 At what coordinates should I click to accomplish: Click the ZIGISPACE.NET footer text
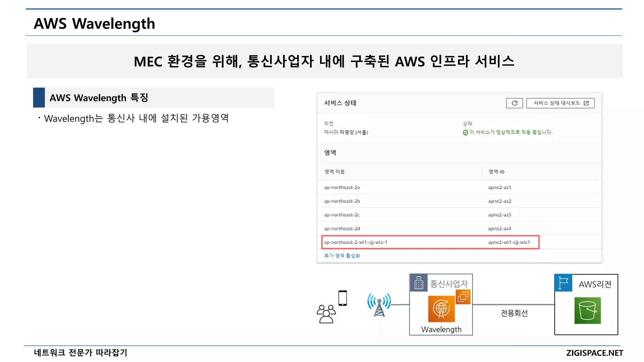pyautogui.click(x=595, y=353)
